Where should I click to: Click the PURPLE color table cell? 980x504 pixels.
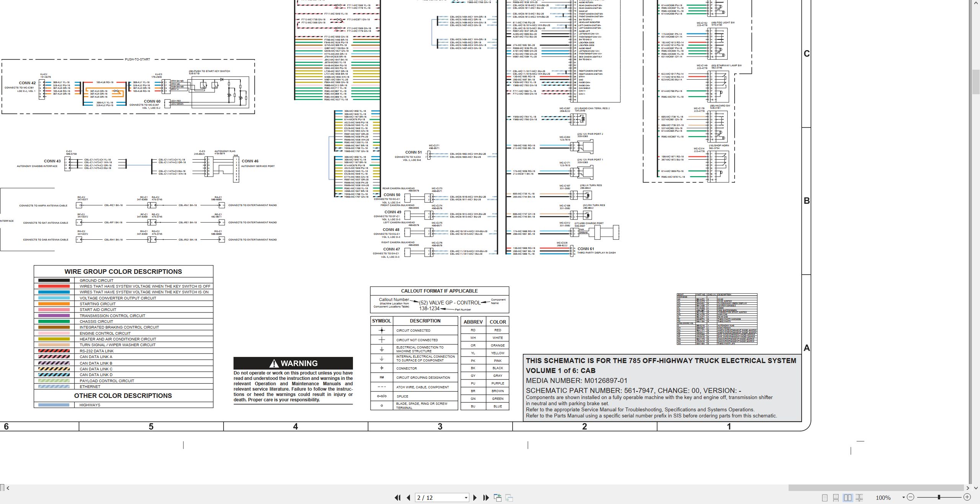[x=498, y=383]
